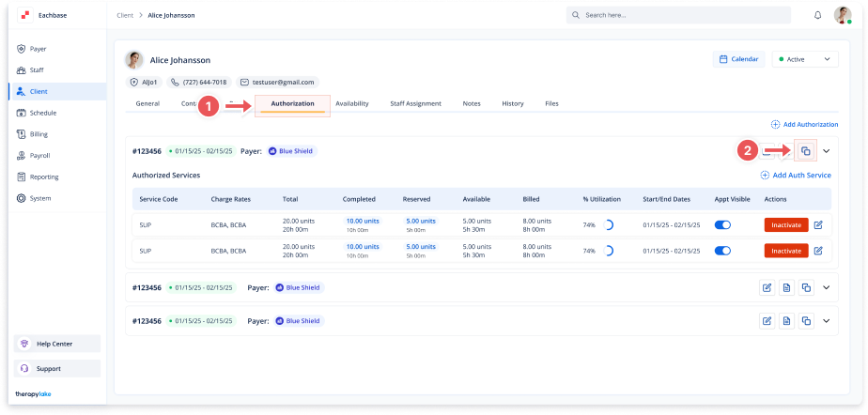
Task: Toggle Appt Visible for first service row
Action: (723, 225)
